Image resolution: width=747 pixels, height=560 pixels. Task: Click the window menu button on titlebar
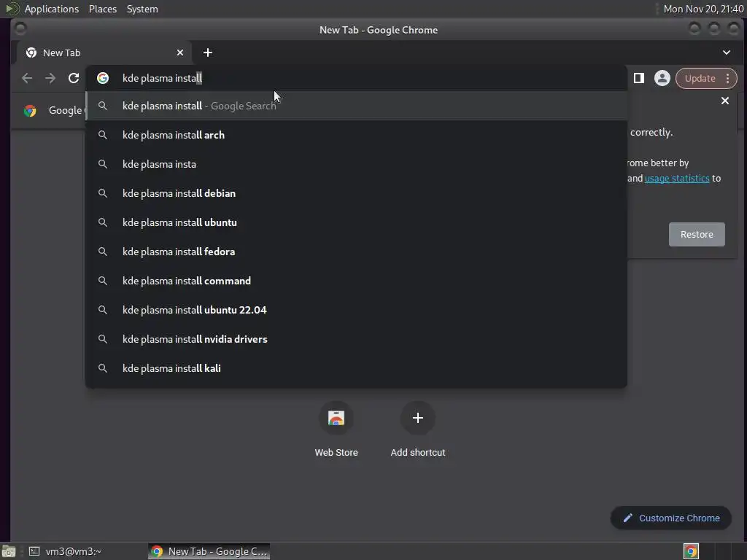tap(20, 29)
